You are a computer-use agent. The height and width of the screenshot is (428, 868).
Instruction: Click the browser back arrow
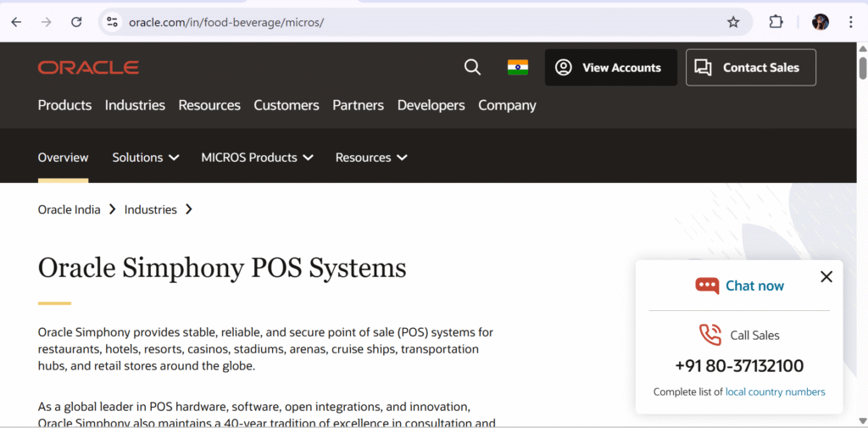[x=17, y=22]
